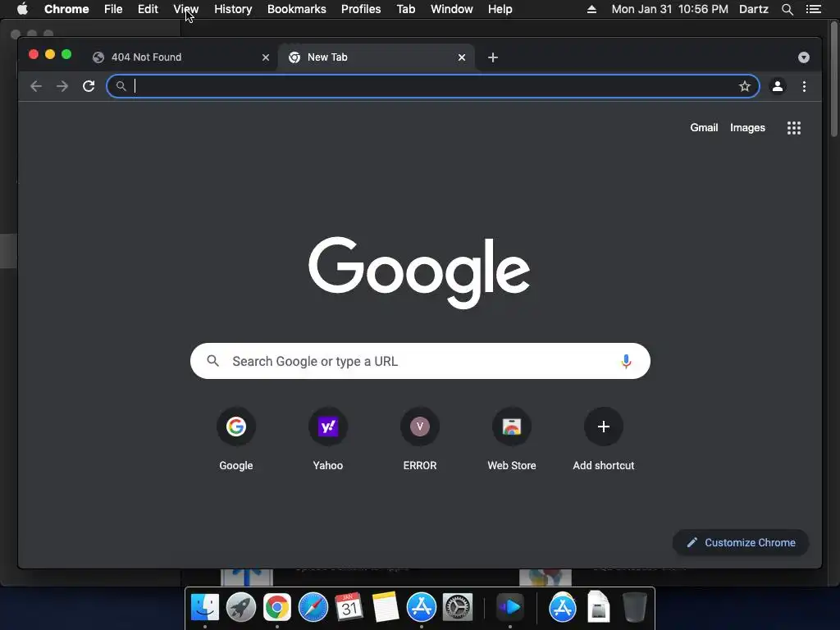The image size is (840, 630).
Task: Launch Safari from the dock
Action: click(313, 607)
